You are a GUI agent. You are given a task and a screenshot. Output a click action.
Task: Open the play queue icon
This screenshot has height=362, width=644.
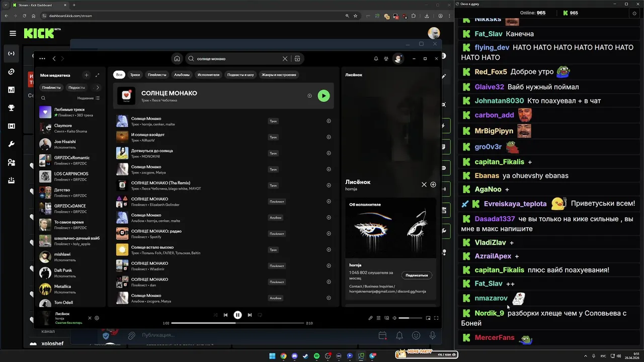tap(379, 318)
